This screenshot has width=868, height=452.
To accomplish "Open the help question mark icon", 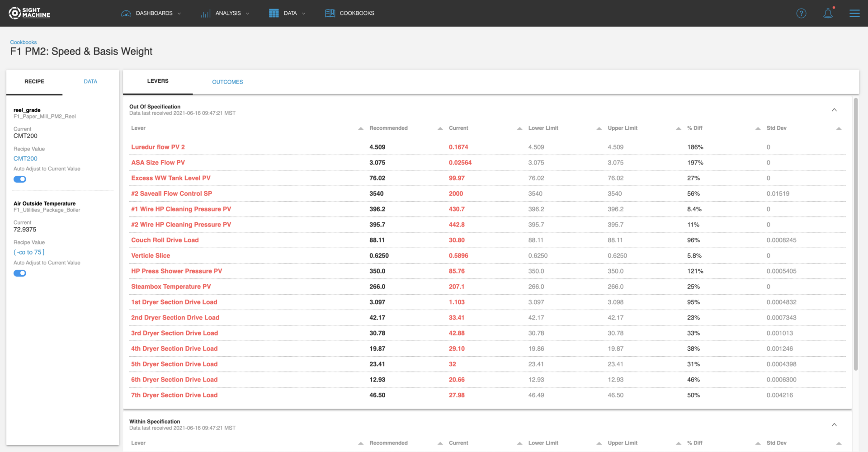I will coord(801,13).
